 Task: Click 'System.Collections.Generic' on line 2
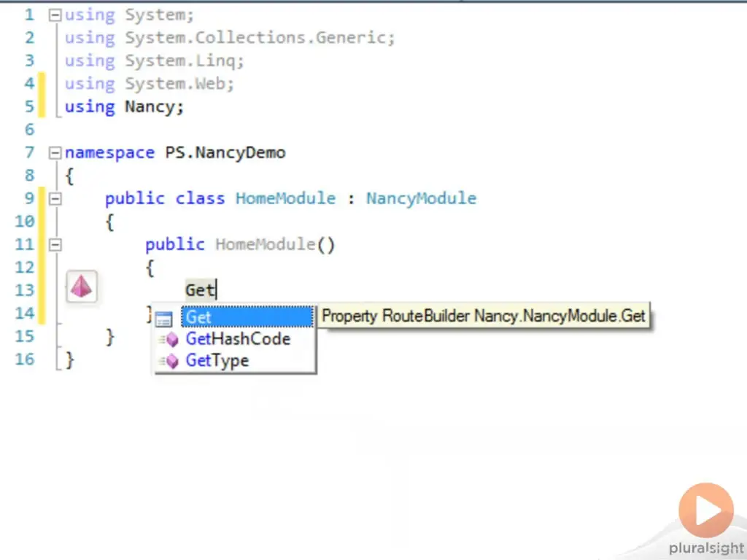pos(255,38)
